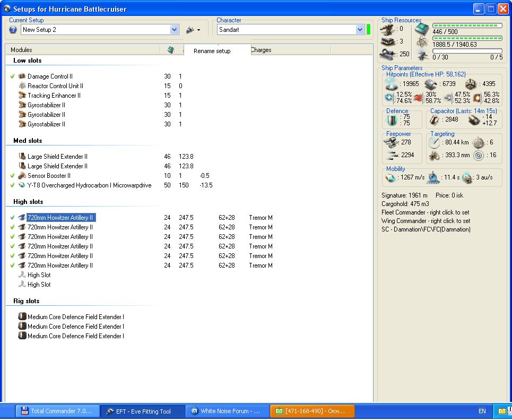Click the EM resistance icon
Viewport: 512px width, 420px height.
(389, 97)
